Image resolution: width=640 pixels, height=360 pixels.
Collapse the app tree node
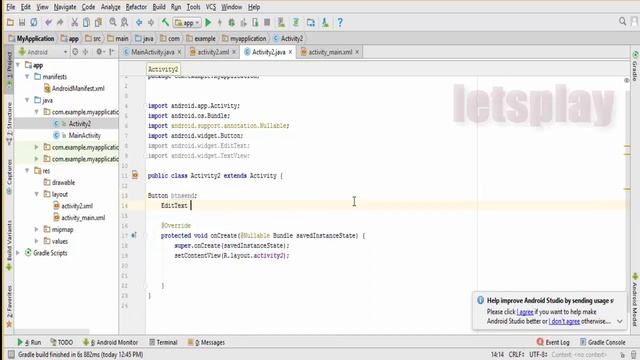18,65
